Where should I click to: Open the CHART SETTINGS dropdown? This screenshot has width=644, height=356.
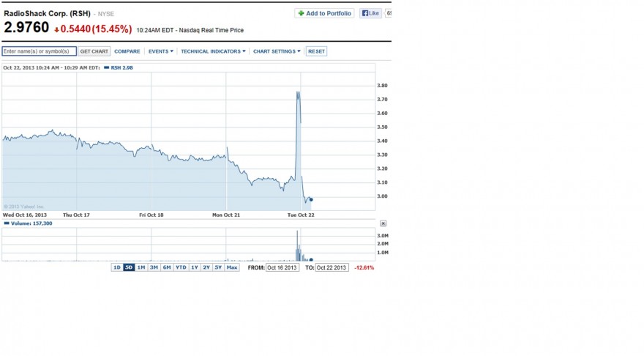(x=277, y=51)
